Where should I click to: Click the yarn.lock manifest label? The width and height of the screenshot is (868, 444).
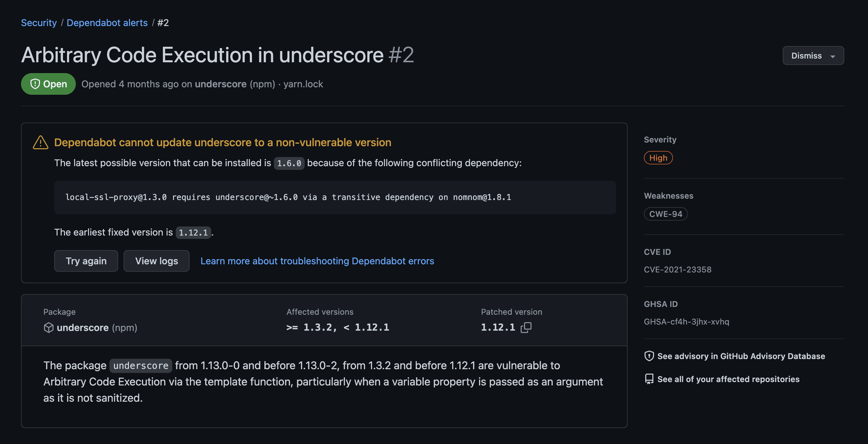[x=303, y=84]
